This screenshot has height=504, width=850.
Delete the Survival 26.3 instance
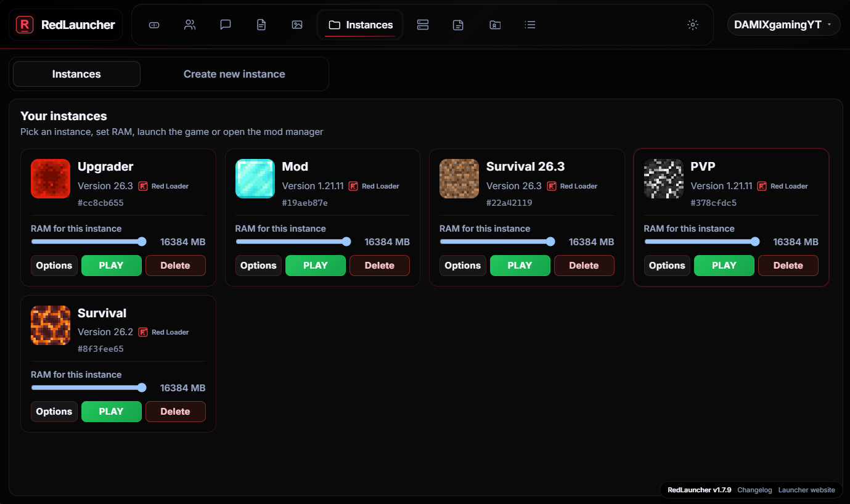coord(584,266)
